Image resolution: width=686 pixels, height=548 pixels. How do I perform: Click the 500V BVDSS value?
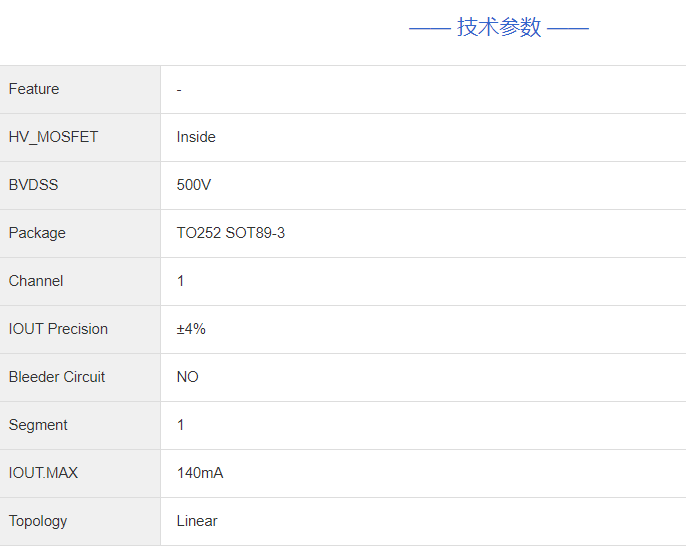(194, 185)
